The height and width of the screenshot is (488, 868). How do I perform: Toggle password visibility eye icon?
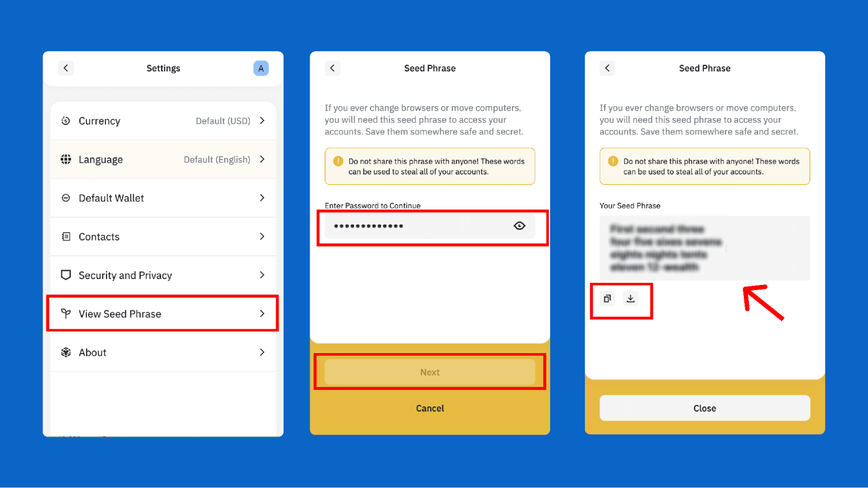[x=518, y=225]
